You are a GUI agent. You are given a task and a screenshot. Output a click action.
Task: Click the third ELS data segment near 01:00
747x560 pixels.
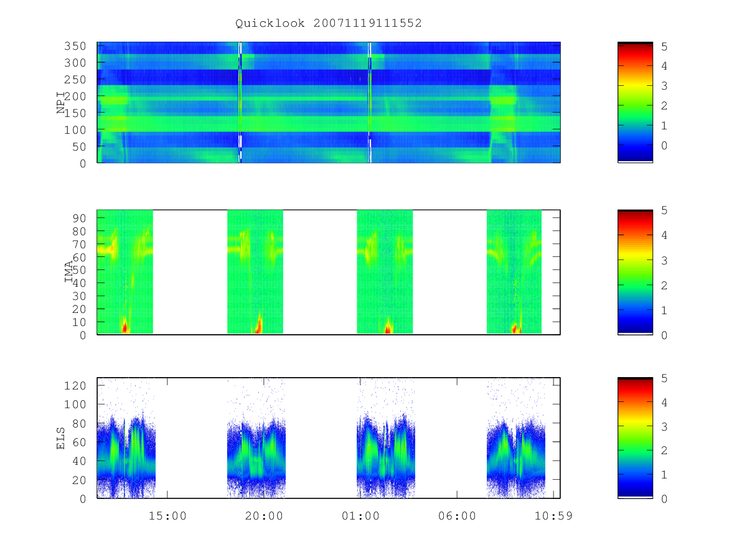click(x=386, y=438)
